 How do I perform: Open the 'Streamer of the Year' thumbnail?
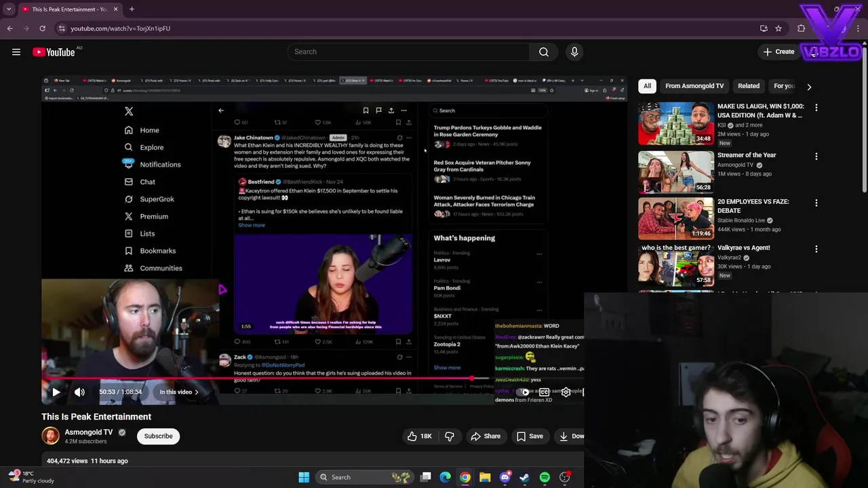pyautogui.click(x=675, y=171)
